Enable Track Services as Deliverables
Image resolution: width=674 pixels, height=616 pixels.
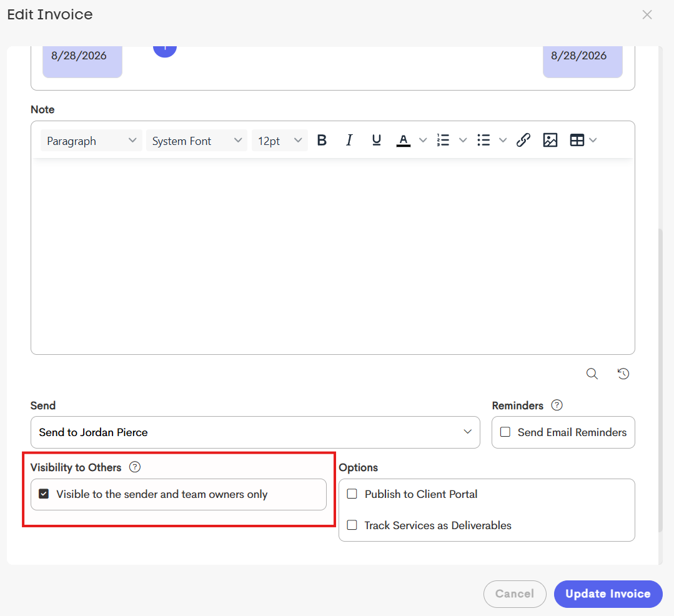352,525
